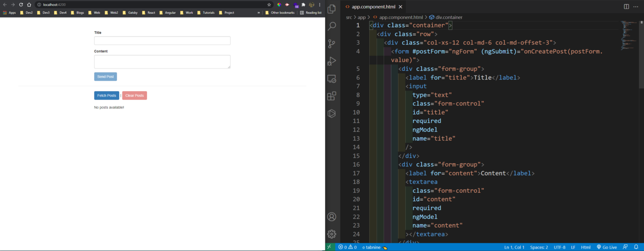Show errors and warnings in the status bar
Screen dimensions: 644x251
tap(347, 247)
